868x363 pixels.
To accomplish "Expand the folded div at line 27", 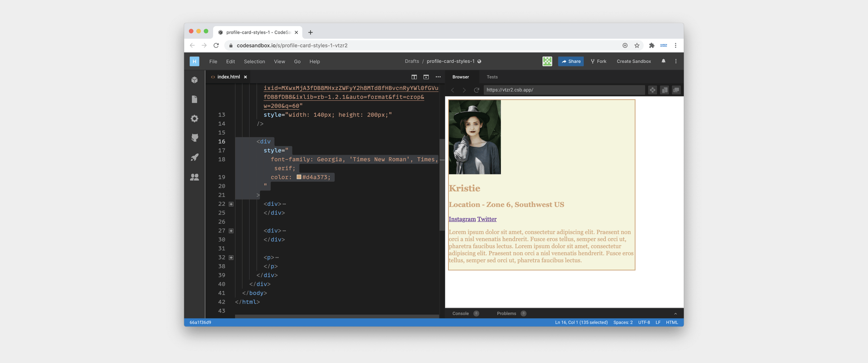I will pyautogui.click(x=231, y=231).
